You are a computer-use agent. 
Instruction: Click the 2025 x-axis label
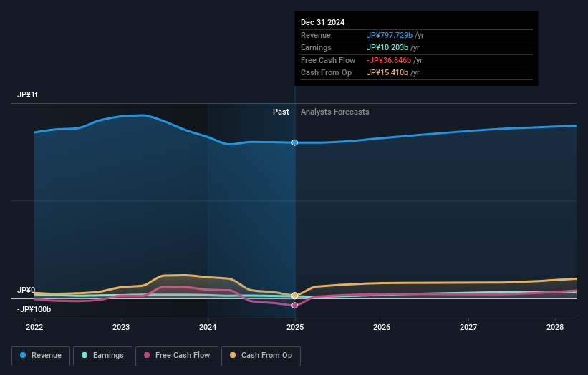295,327
